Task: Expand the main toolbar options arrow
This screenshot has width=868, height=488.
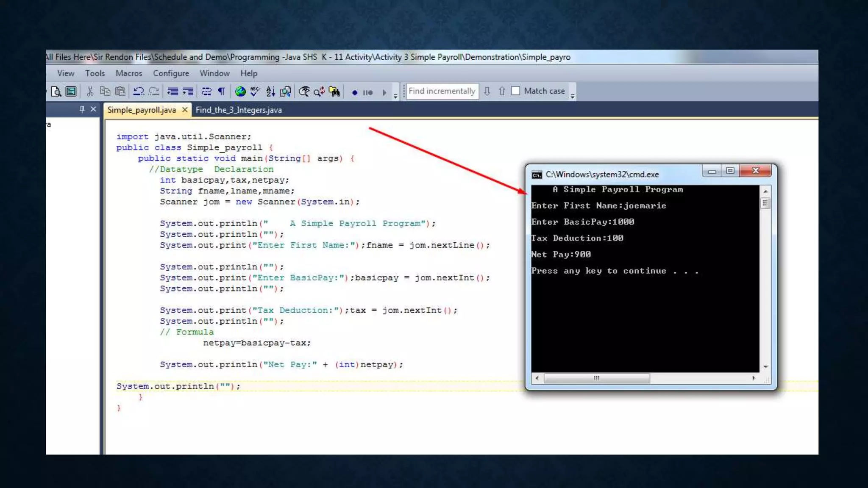Action: tap(395, 96)
